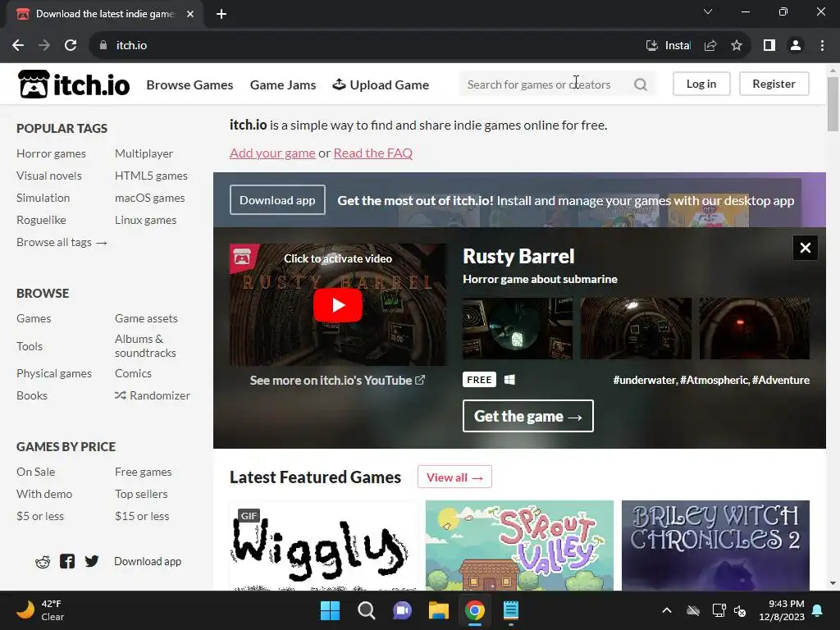This screenshot has width=840, height=630.
Task: Open File Explorer from taskbar
Action: [x=438, y=610]
